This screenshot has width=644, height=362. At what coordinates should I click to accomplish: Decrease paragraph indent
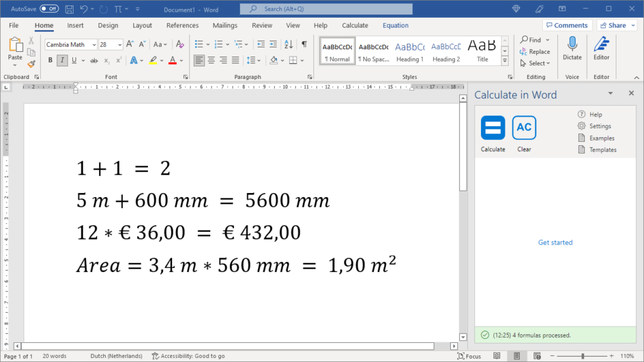coord(261,44)
